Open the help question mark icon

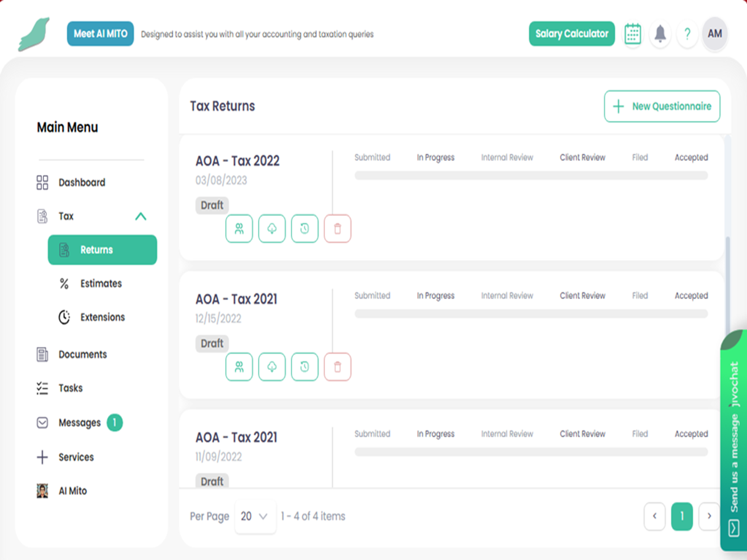(687, 34)
